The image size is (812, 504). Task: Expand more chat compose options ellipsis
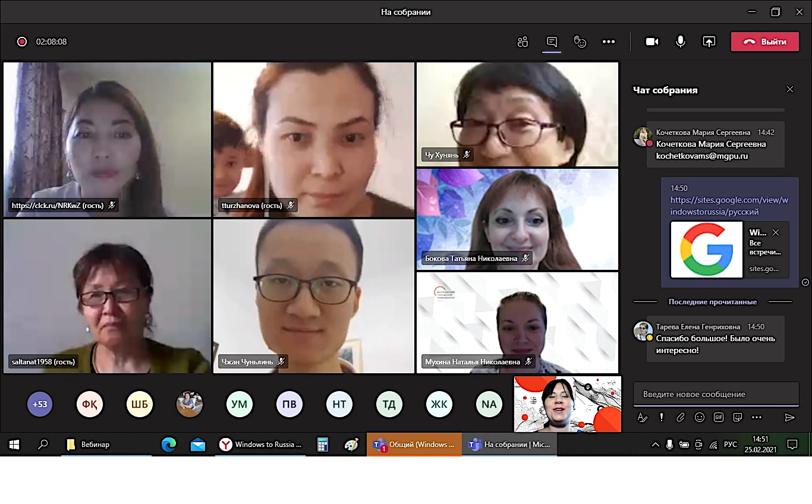tap(756, 417)
